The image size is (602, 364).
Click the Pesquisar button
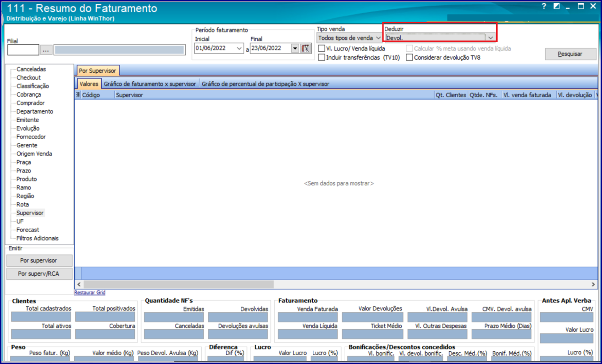(x=570, y=54)
